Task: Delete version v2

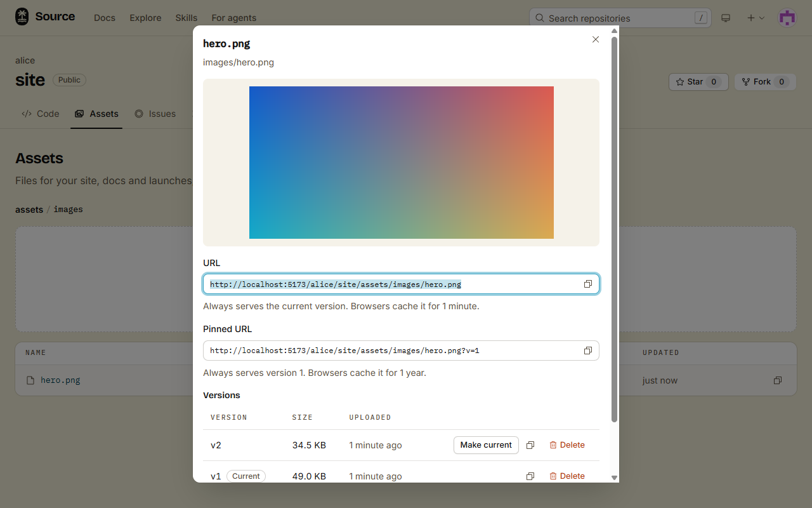Action: pyautogui.click(x=567, y=445)
